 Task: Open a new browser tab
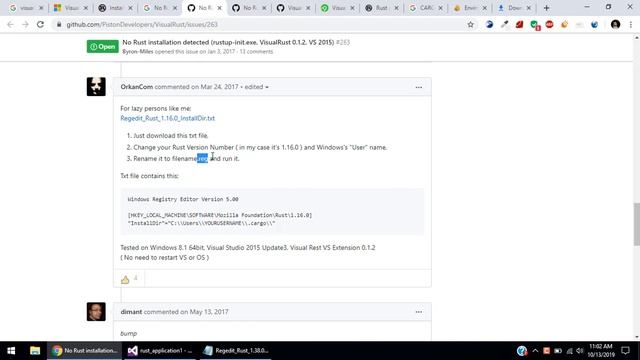547,8
